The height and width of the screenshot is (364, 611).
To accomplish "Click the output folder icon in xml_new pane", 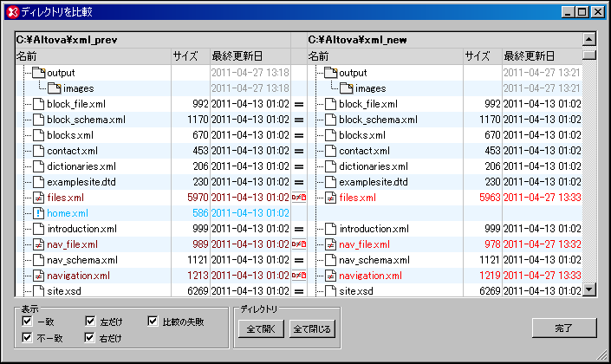I will point(331,73).
